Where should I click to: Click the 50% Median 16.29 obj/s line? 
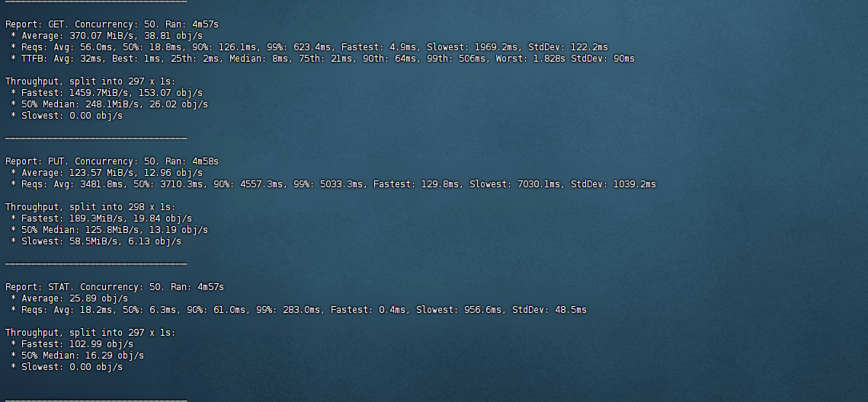pyautogui.click(x=77, y=355)
